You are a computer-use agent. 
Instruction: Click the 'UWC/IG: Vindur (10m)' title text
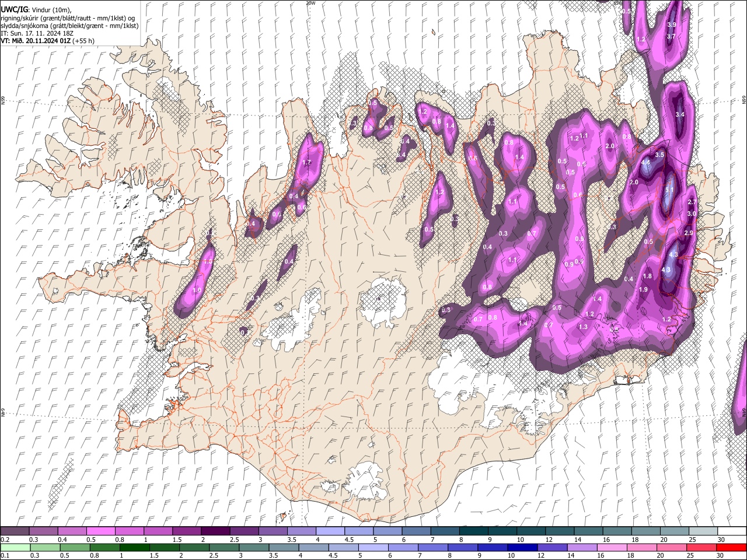(36, 10)
